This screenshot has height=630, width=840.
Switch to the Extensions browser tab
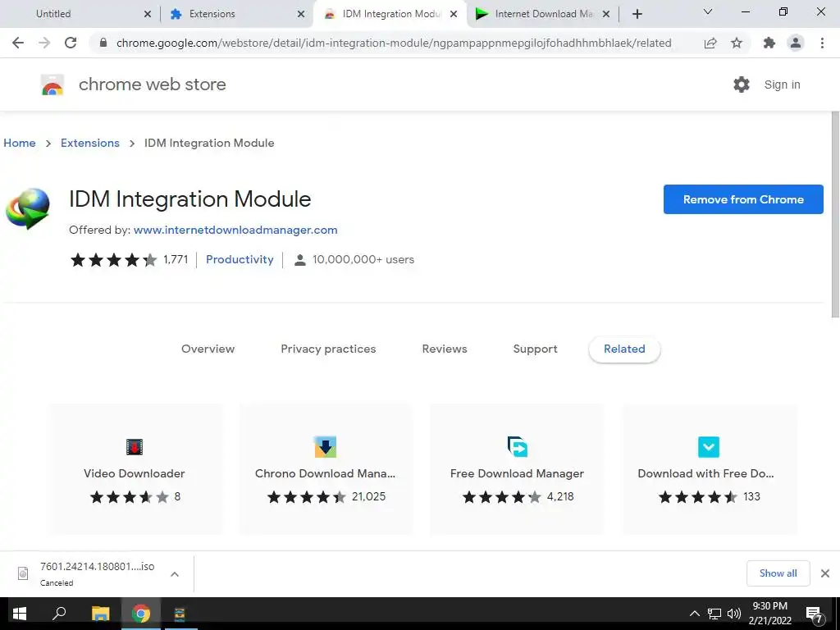(x=212, y=14)
